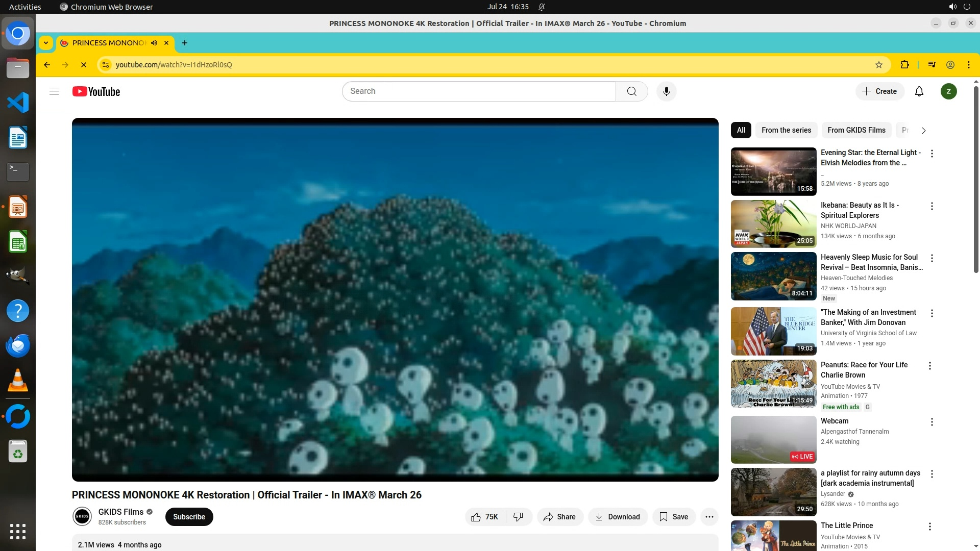
Task: Open more actions ellipsis under video
Action: (x=709, y=517)
